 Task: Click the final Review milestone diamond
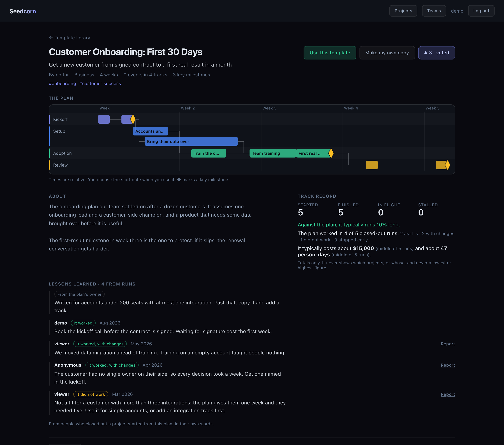click(x=447, y=165)
